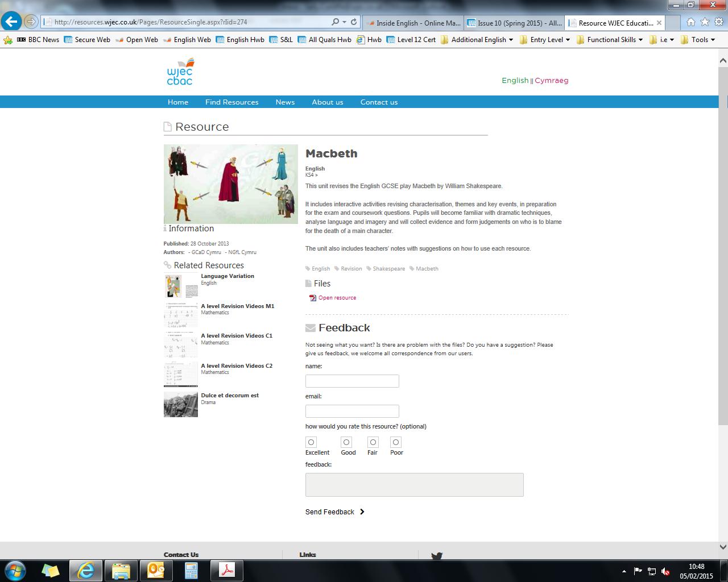Open Calculator on the taskbar
Image resolution: width=728 pixels, height=582 pixels.
point(191,570)
